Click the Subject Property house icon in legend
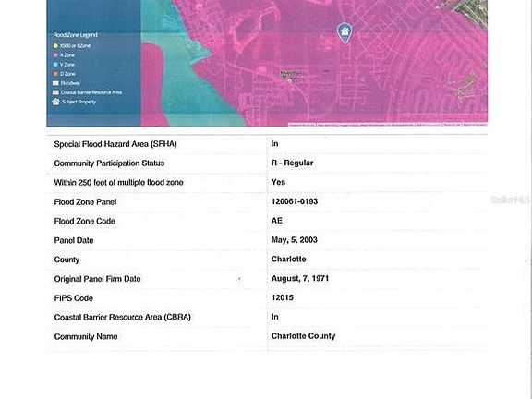Screen dimensions: 532x399 pos(56,102)
